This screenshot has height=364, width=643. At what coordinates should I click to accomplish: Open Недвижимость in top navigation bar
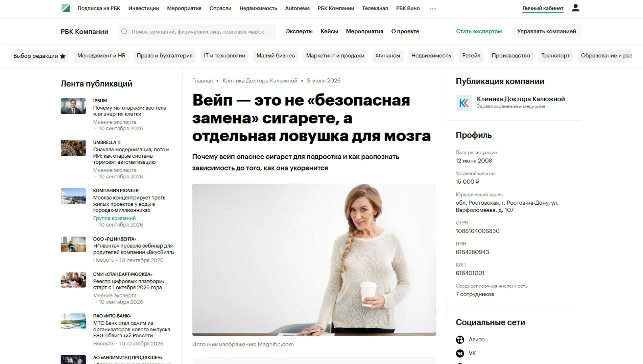click(x=258, y=8)
